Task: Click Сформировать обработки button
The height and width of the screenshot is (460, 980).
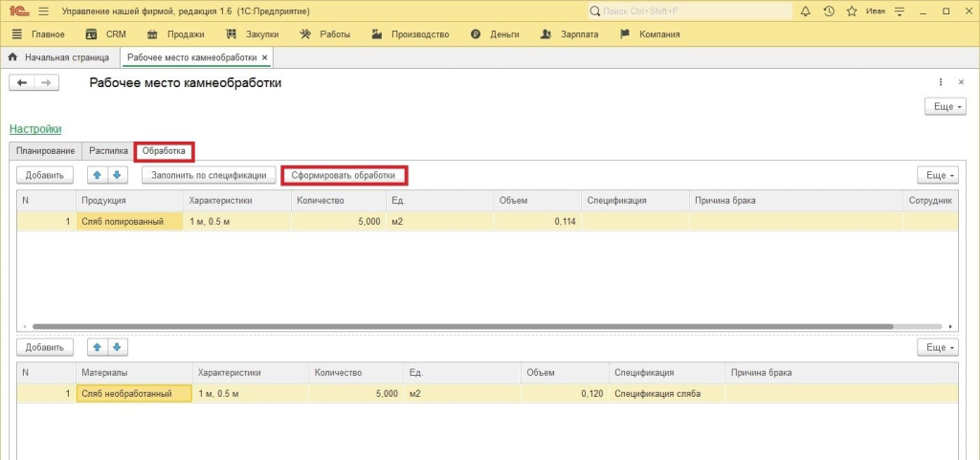Action: (344, 175)
